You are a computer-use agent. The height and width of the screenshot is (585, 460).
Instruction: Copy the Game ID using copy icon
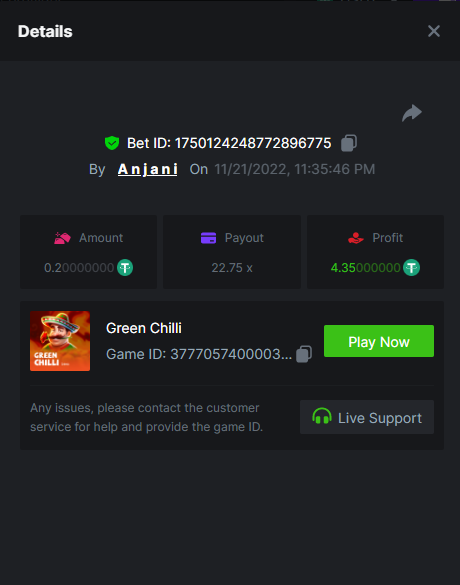(x=304, y=354)
